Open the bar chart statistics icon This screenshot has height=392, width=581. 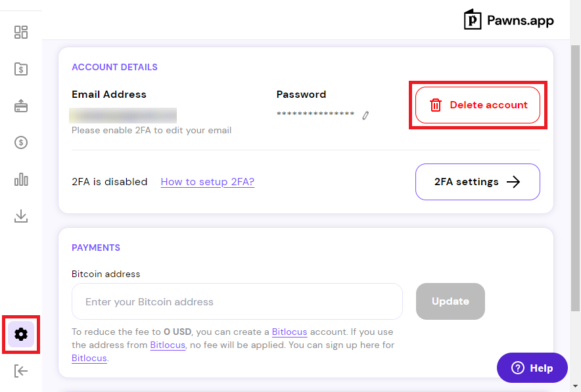[21, 179]
